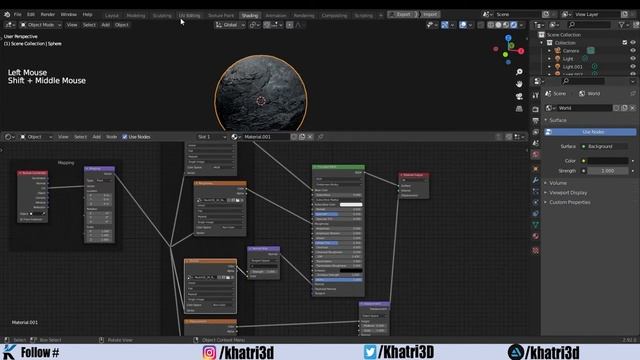This screenshot has width=640, height=360.
Task: Open the Tool properties tab
Action: click(536, 95)
